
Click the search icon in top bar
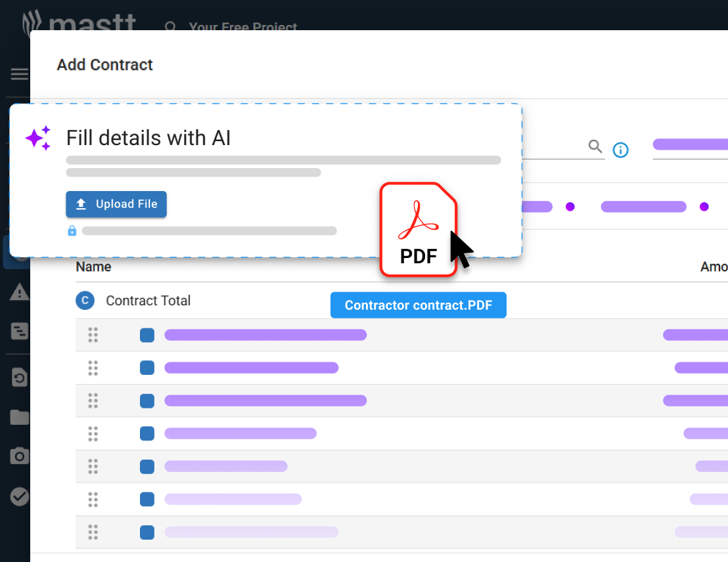coord(170,26)
